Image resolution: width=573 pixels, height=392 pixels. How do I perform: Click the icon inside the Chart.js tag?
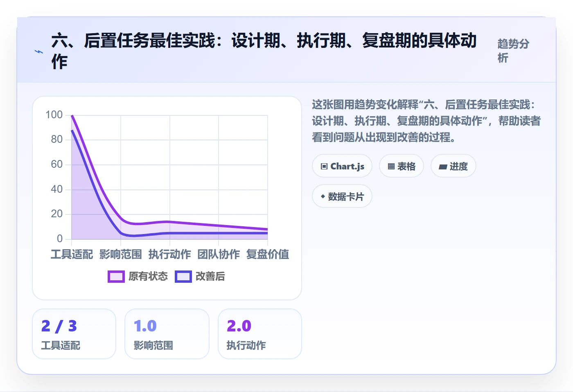tap(324, 167)
